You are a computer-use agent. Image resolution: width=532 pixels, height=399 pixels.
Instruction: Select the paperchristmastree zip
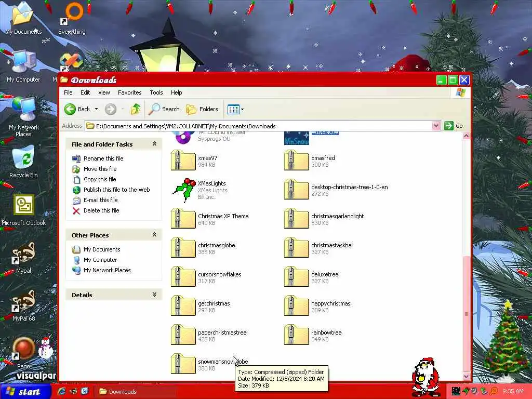183,335
